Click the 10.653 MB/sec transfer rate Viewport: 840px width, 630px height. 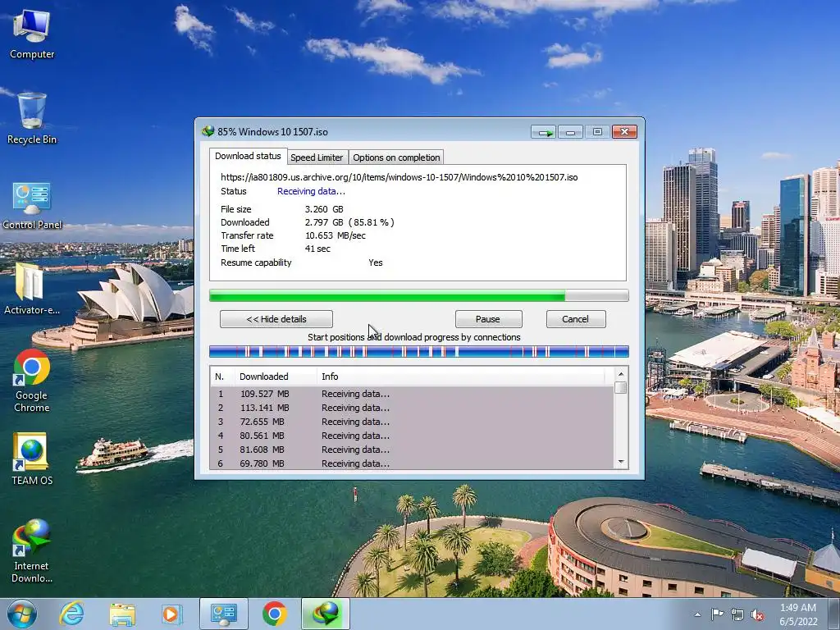click(x=336, y=235)
